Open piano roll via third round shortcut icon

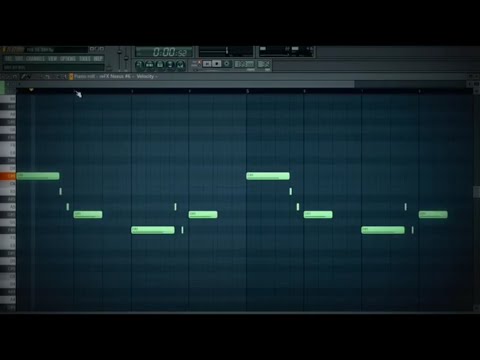click(x=160, y=64)
